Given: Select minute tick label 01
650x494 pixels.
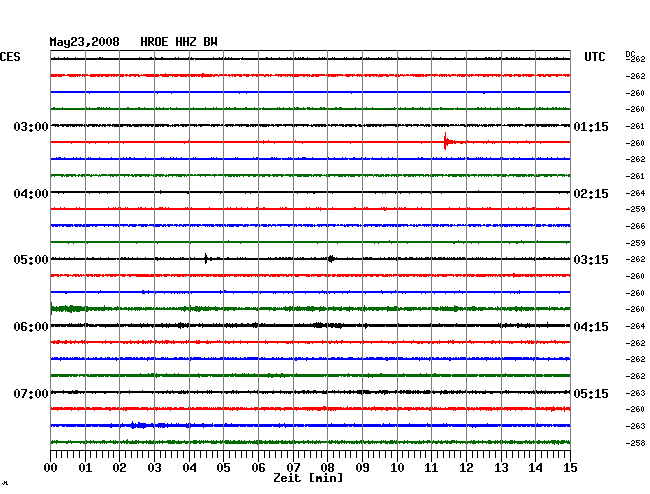Looking at the screenshot, I should tap(85, 468).
